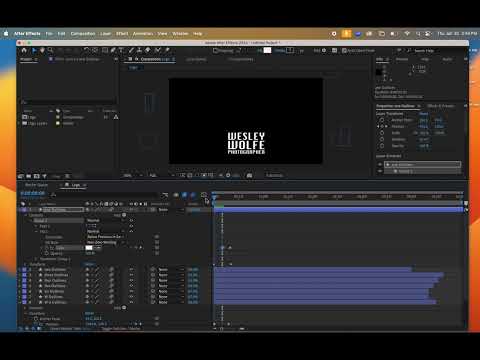Viewport: 480px width, 360px height.
Task: Collapse Fill 1 property group
Action: (36, 231)
